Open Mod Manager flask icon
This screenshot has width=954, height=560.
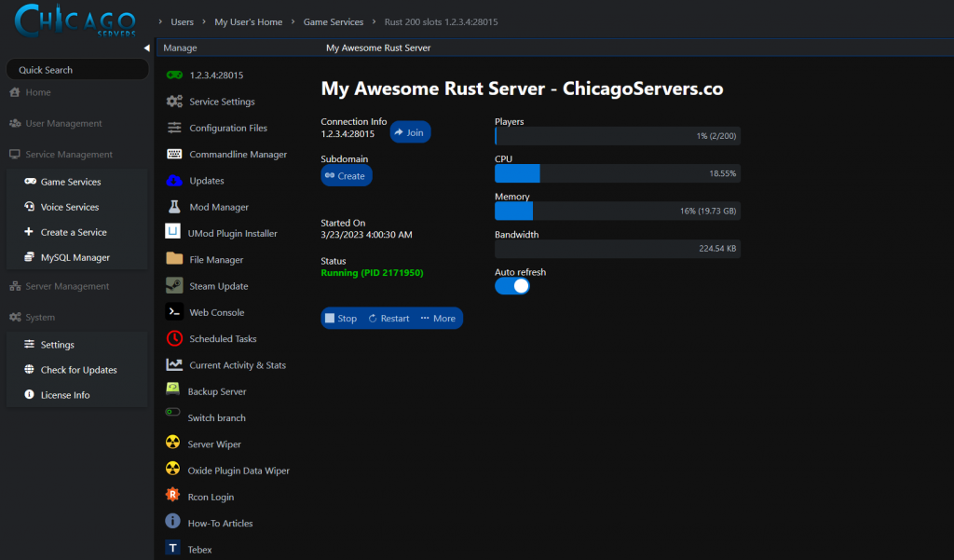tap(174, 206)
